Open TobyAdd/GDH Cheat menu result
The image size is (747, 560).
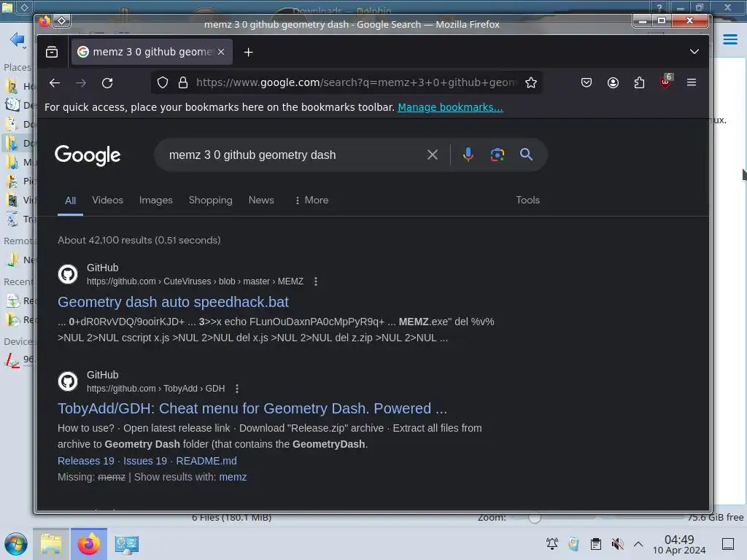252,408
